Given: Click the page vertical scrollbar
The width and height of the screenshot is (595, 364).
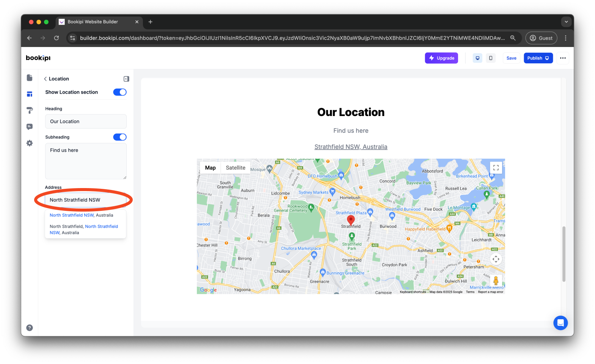Looking at the screenshot, I should click(564, 254).
